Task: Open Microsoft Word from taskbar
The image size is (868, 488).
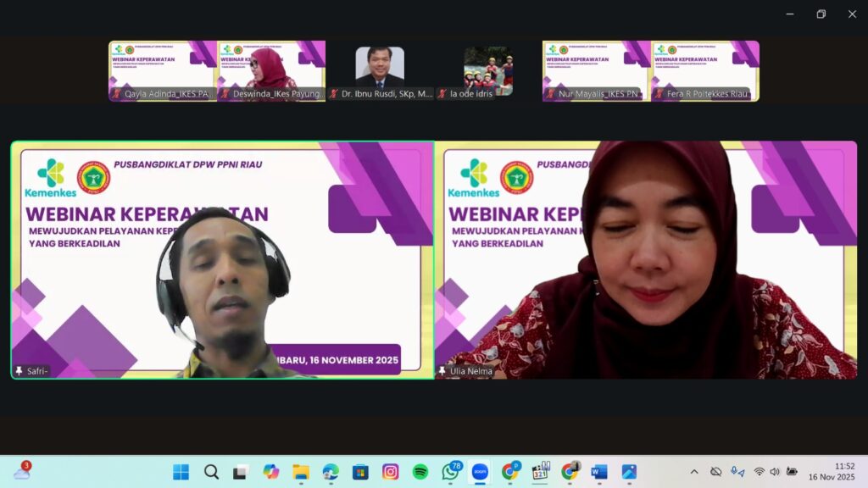Action: pos(599,472)
